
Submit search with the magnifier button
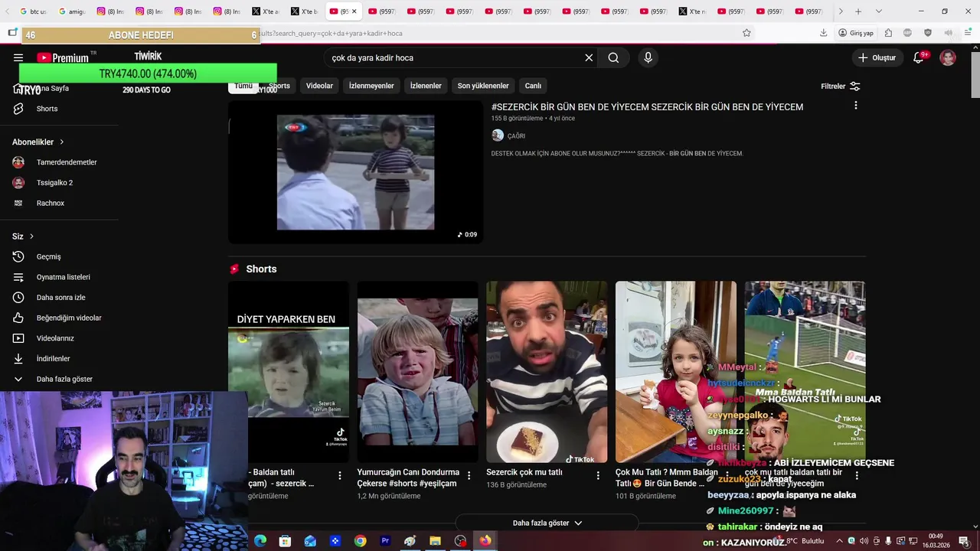coord(613,57)
